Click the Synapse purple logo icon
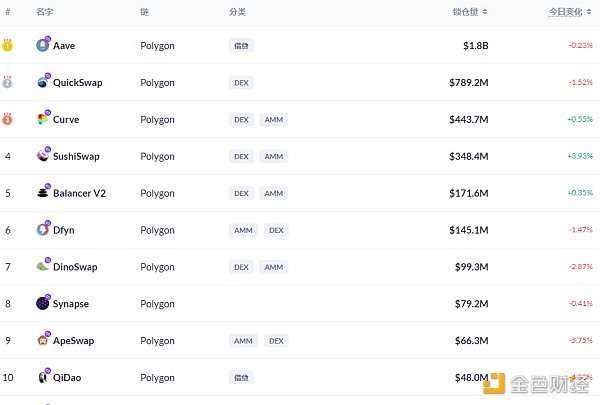 (x=42, y=303)
